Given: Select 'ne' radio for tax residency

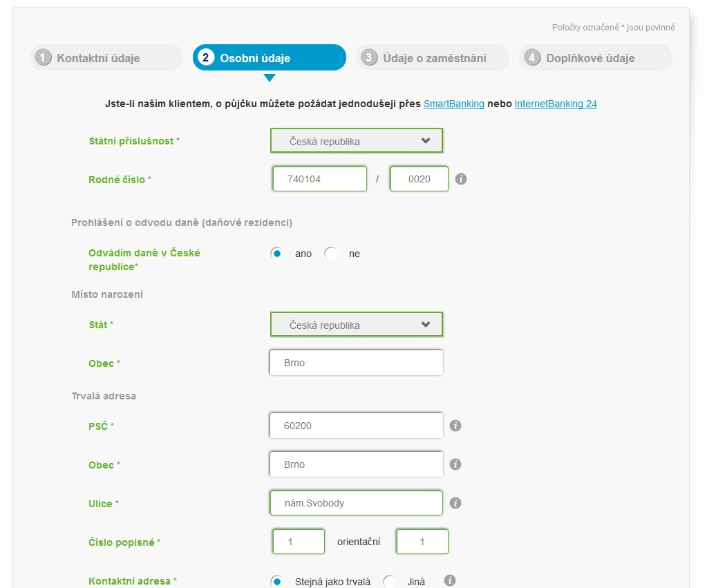Looking at the screenshot, I should [331, 254].
